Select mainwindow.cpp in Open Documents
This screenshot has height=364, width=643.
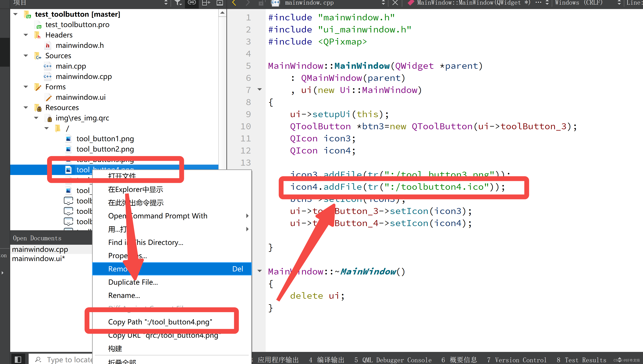[x=51, y=250]
